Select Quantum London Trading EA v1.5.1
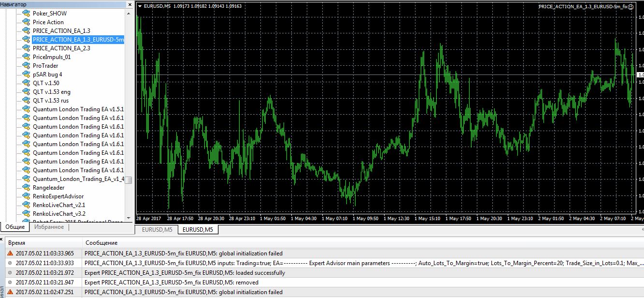The width and height of the screenshot is (644, 298). point(78,109)
